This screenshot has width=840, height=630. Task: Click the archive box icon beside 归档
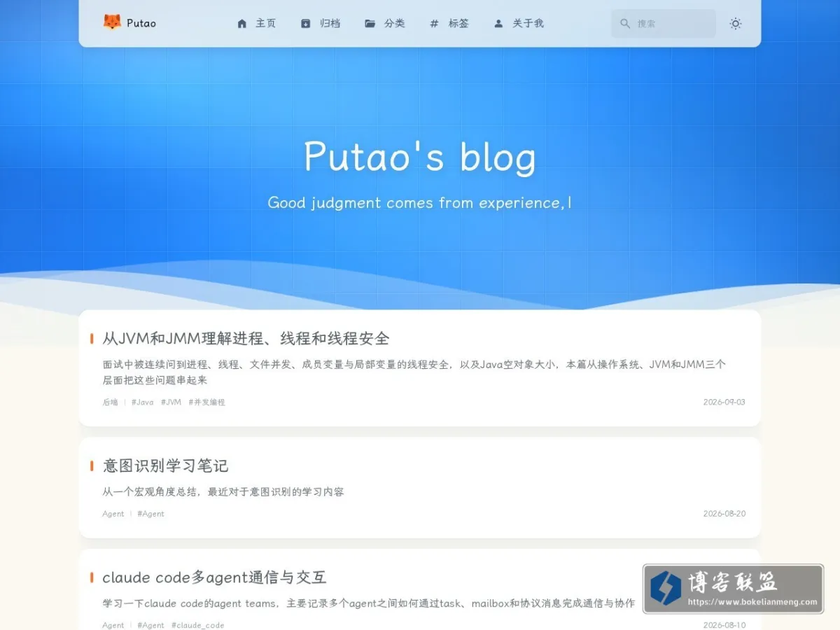coord(305,23)
